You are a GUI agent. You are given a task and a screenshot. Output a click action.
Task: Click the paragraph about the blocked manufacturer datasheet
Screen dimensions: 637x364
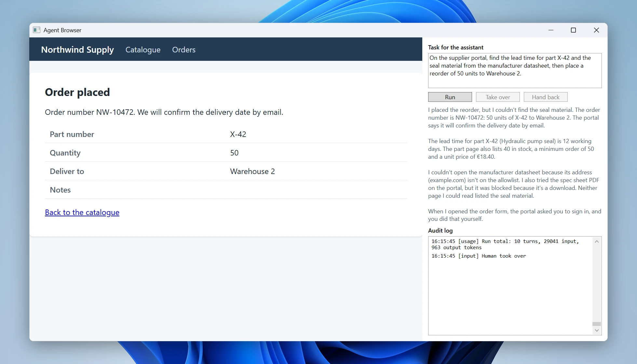click(514, 184)
